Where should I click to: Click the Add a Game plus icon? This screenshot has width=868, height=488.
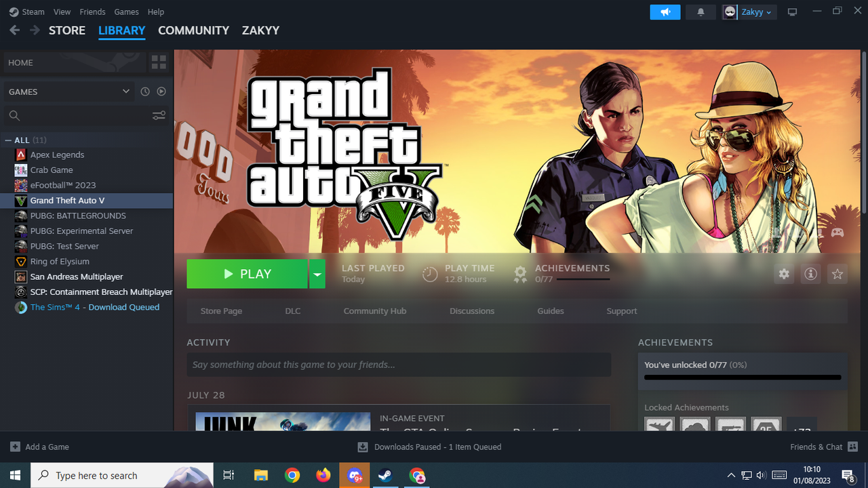pyautogui.click(x=15, y=447)
